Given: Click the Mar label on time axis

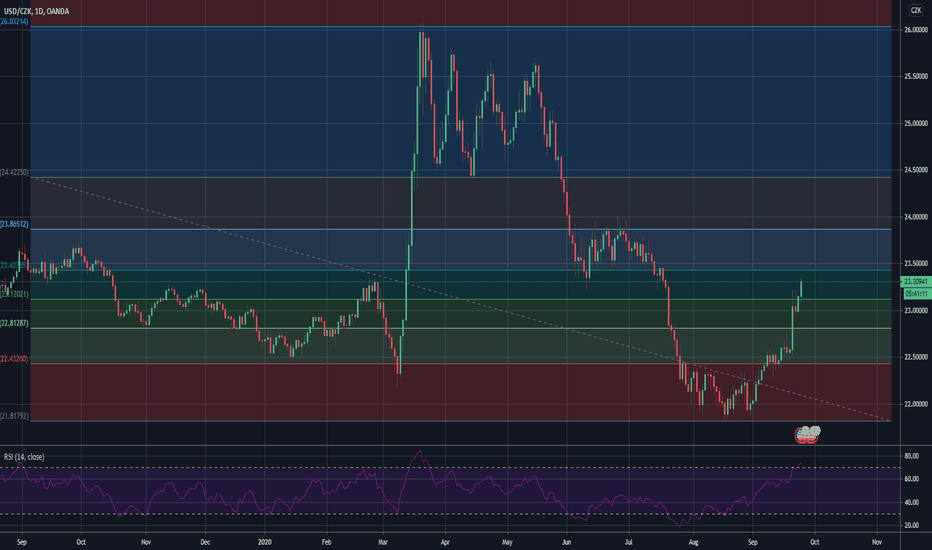Looking at the screenshot, I should coord(383,542).
